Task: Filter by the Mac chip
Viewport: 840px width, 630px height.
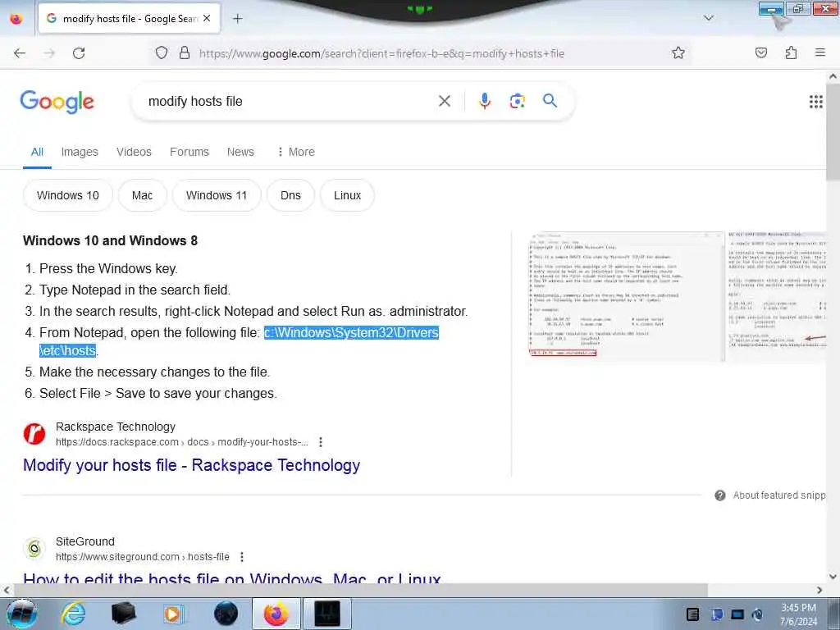Action: point(143,195)
